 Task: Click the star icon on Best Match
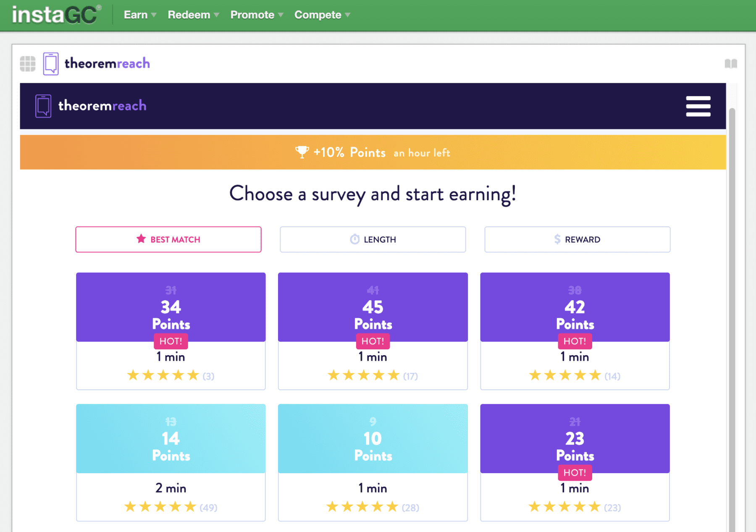[141, 239]
